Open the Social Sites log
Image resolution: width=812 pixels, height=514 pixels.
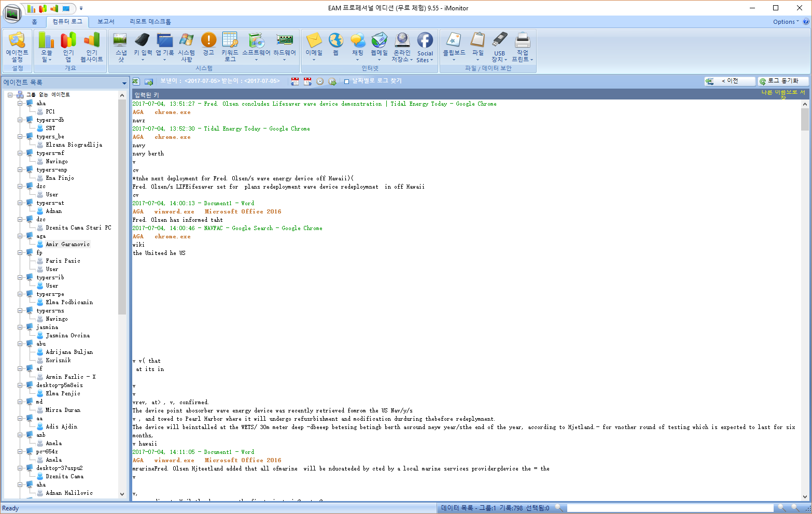tap(425, 48)
